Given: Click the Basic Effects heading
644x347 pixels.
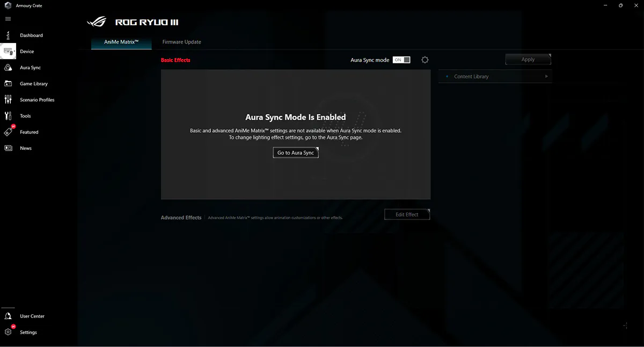Looking at the screenshot, I should 175,60.
